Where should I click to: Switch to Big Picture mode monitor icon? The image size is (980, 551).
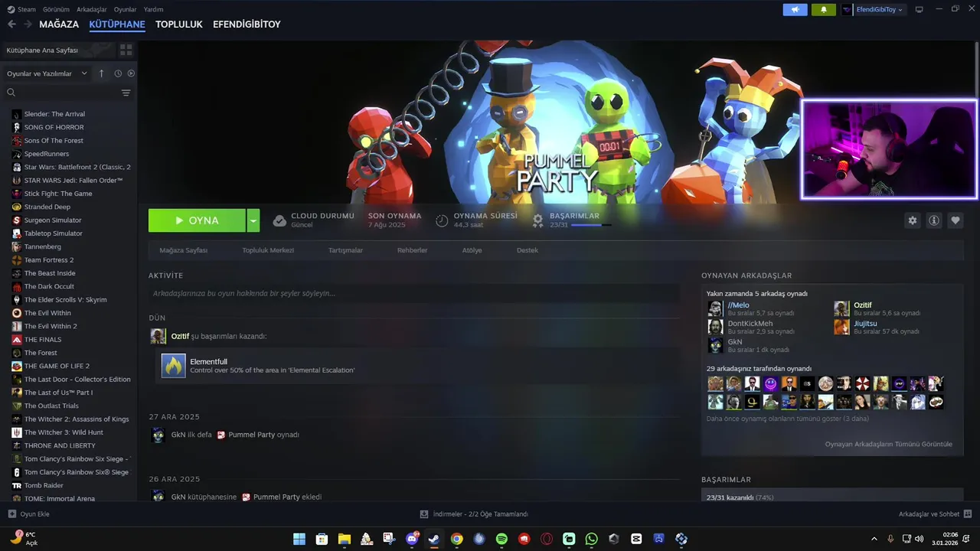click(919, 10)
